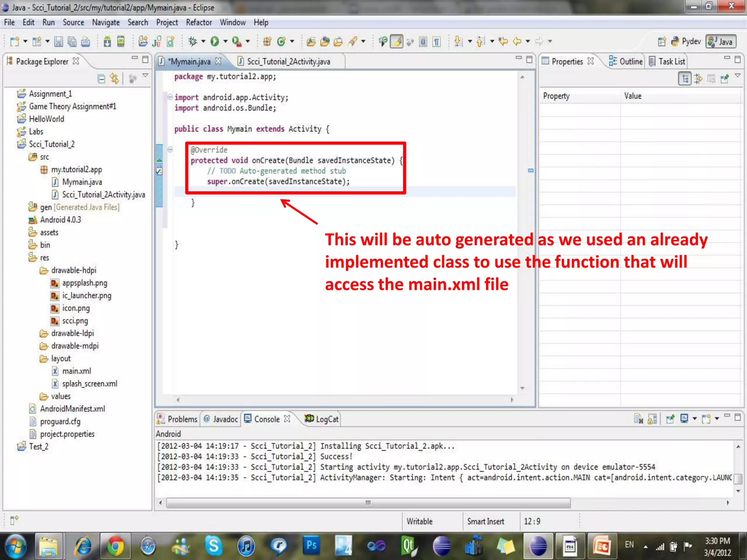
Task: Click the Print toolbar icon
Action: coord(85,42)
